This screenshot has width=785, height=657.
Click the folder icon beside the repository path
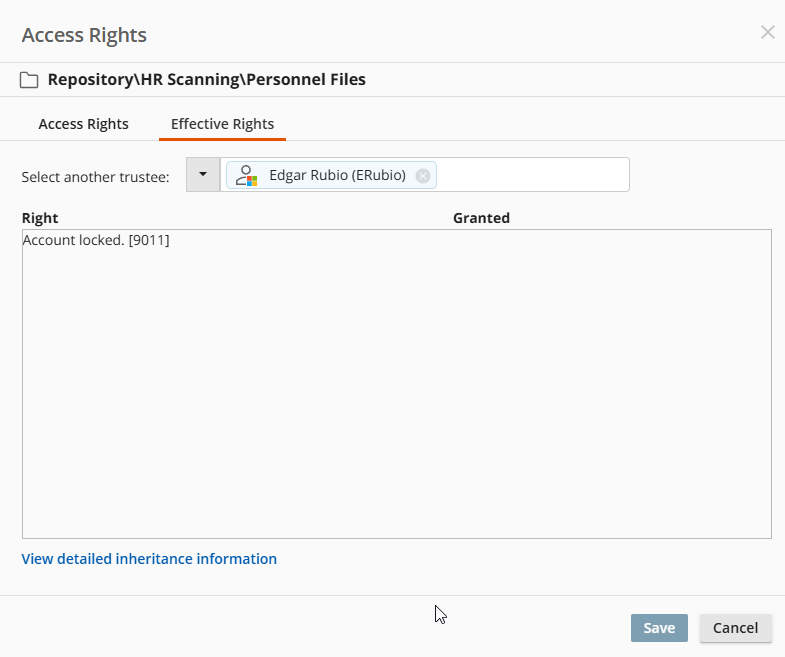pos(30,80)
